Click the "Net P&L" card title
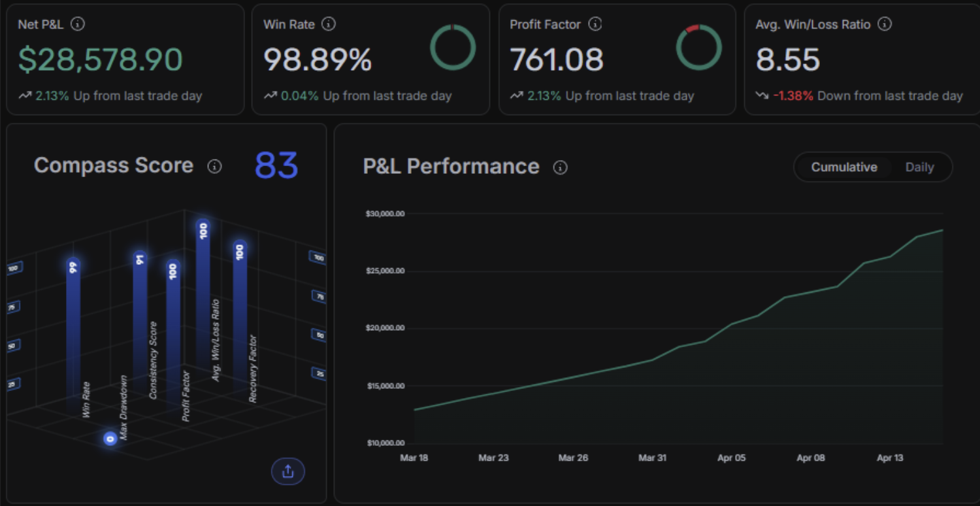980x506 pixels. pyautogui.click(x=42, y=24)
